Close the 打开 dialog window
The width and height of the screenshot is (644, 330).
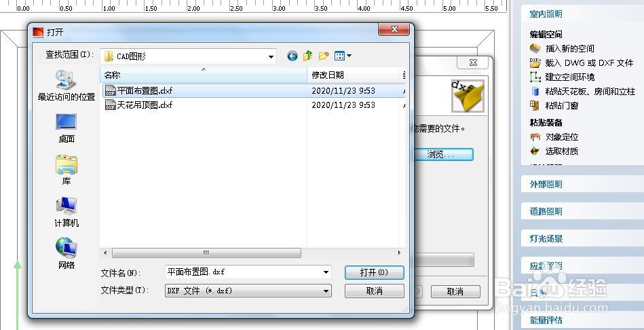394,29
